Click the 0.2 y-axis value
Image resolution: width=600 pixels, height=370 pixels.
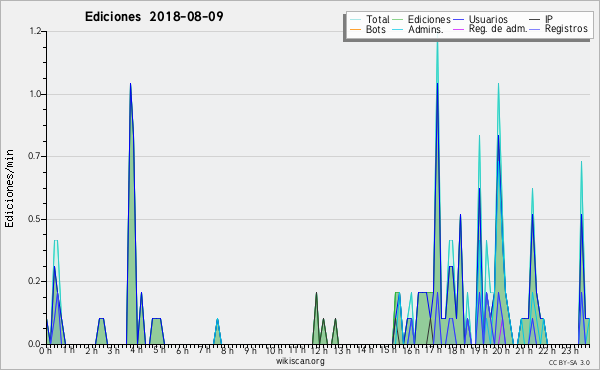35,281
